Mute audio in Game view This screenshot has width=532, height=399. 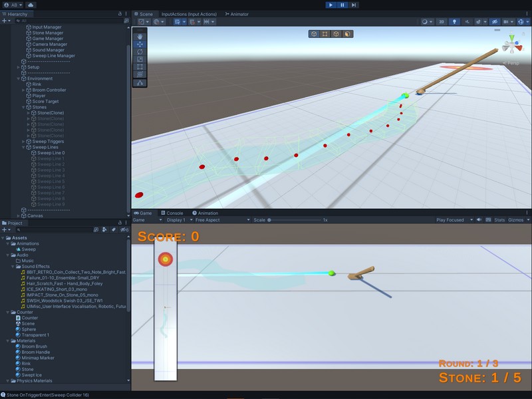point(479,220)
